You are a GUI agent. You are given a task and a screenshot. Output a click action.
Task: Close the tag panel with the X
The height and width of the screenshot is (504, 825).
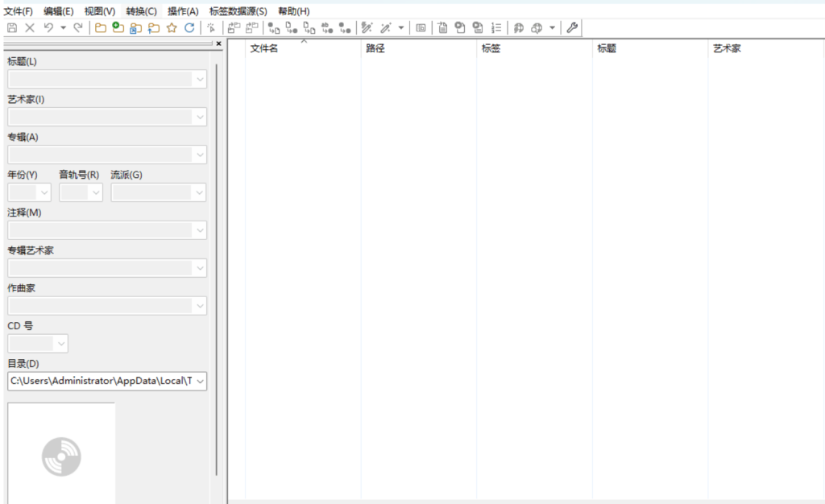219,43
